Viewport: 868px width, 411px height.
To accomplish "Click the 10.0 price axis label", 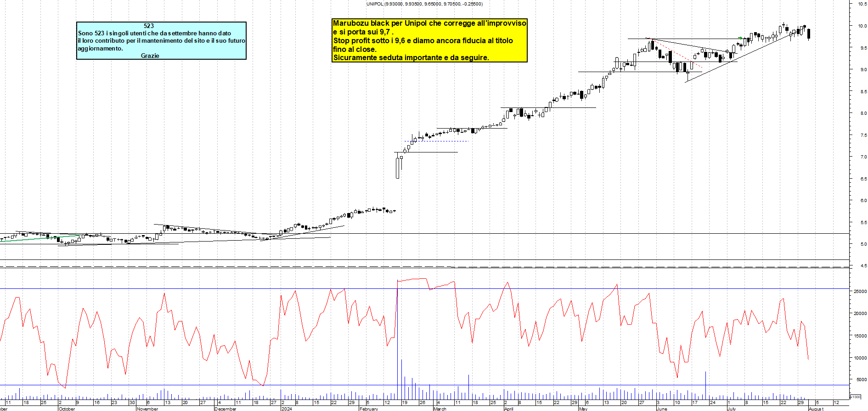I will coord(862,26).
